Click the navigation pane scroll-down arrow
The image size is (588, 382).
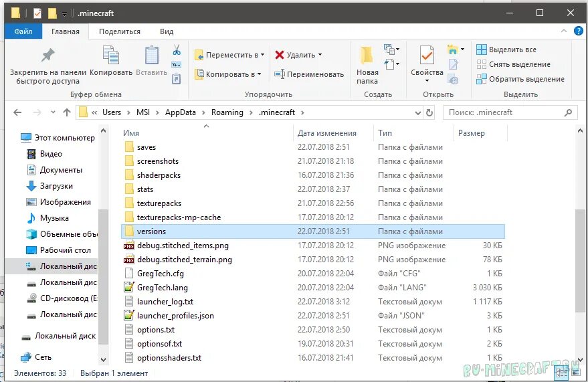[104, 359]
